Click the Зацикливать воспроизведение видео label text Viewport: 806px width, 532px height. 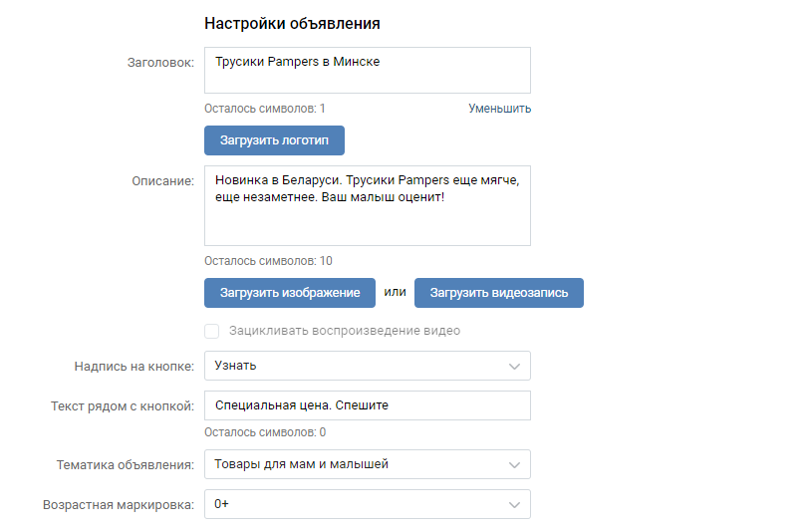(345, 331)
